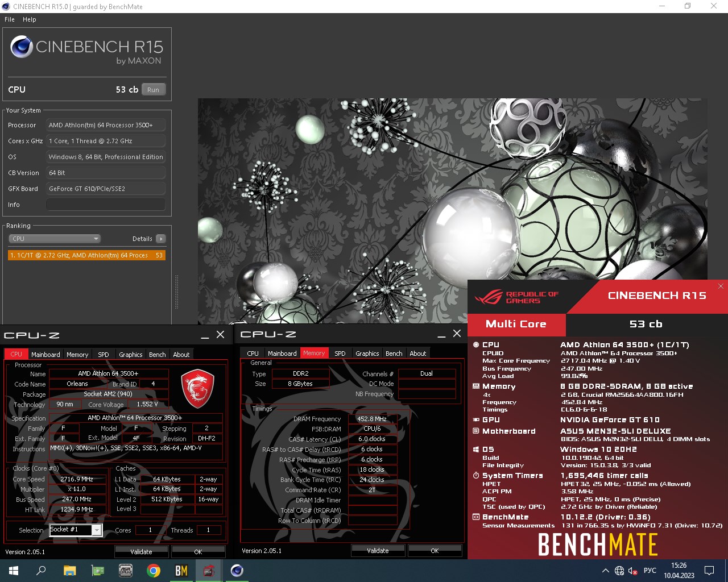
Task: Click the panel resize grip handle
Action: tap(176, 292)
